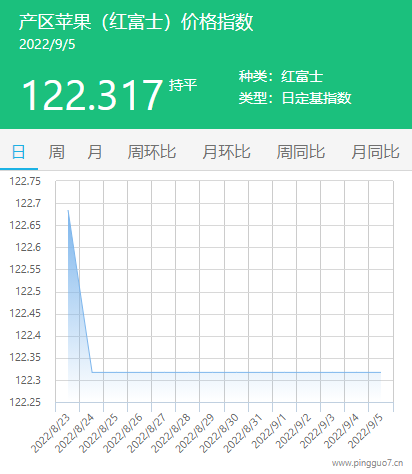Switch to the 周 weekly tab
The image size is (412, 474).
pos(56,152)
